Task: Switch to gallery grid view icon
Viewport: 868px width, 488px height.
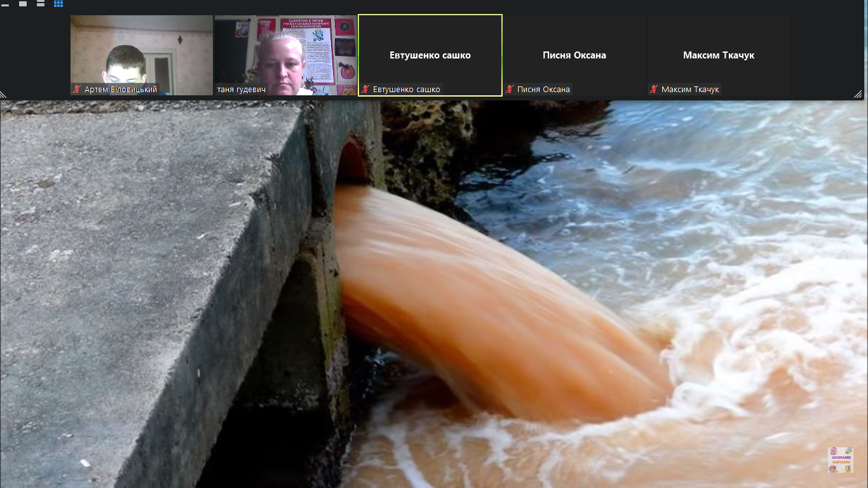Action: (58, 4)
